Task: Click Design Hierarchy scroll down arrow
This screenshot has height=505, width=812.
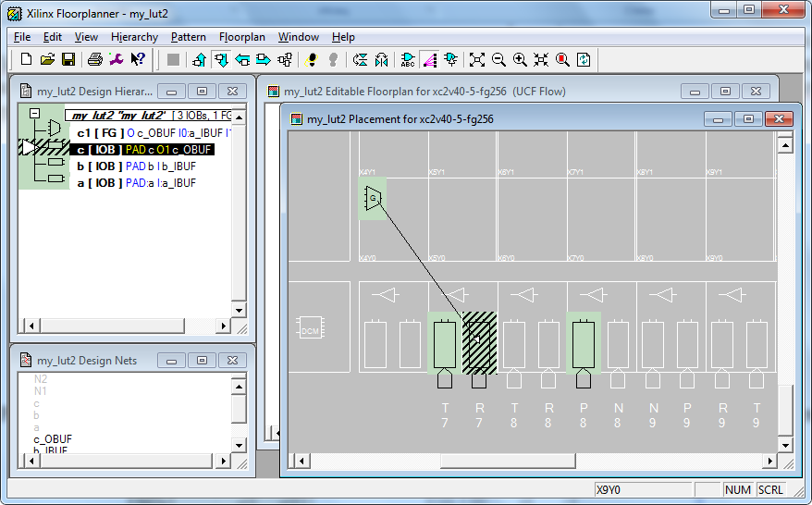Action: (239, 310)
